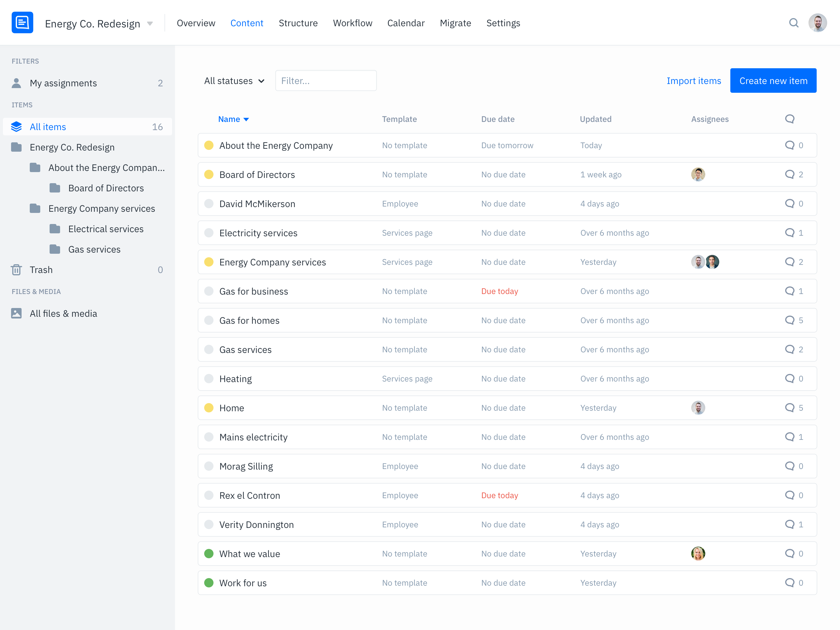Click green status dot for Work for us
840x630 pixels.
point(209,582)
